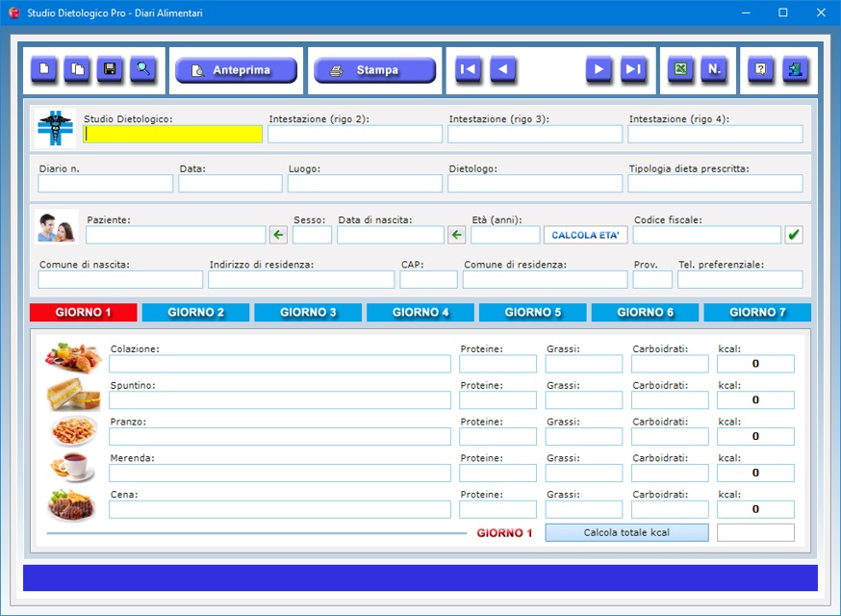Click the Stampa print button
This screenshot has height=616, width=841.
[x=375, y=70]
